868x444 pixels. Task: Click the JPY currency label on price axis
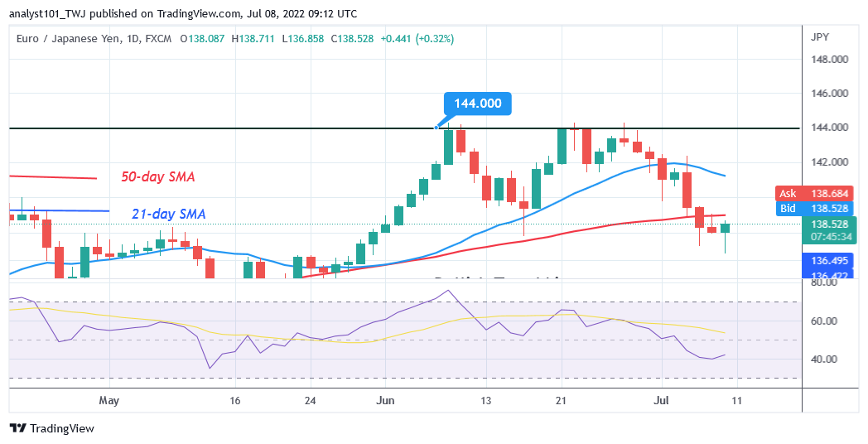click(820, 37)
